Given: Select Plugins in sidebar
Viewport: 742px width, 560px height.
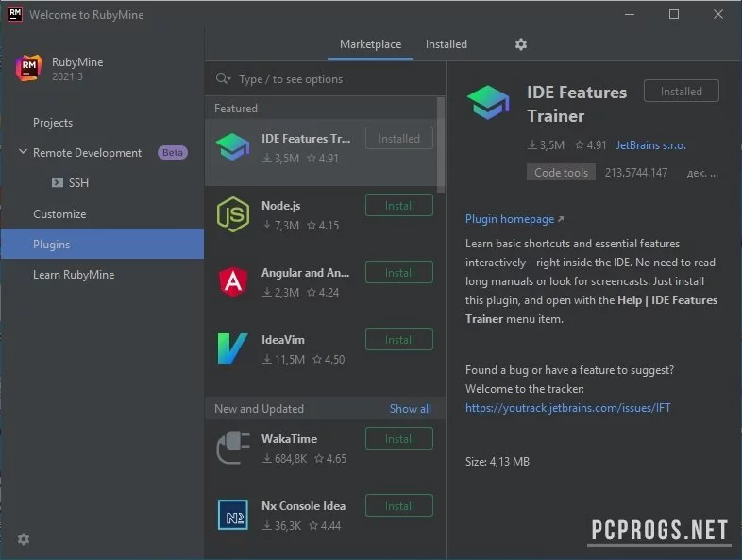Looking at the screenshot, I should coord(102,244).
